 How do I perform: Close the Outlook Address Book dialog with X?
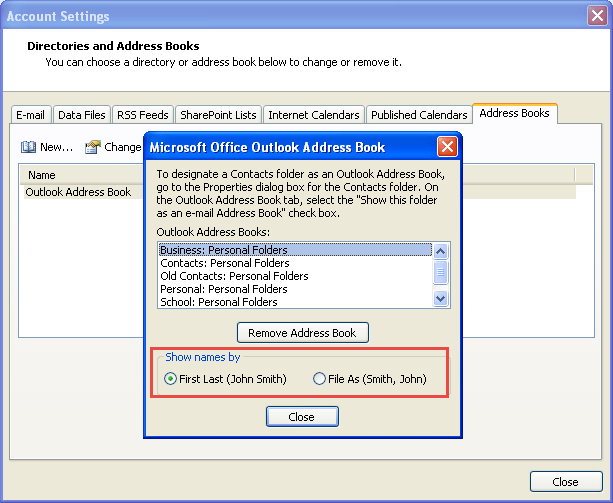click(447, 147)
